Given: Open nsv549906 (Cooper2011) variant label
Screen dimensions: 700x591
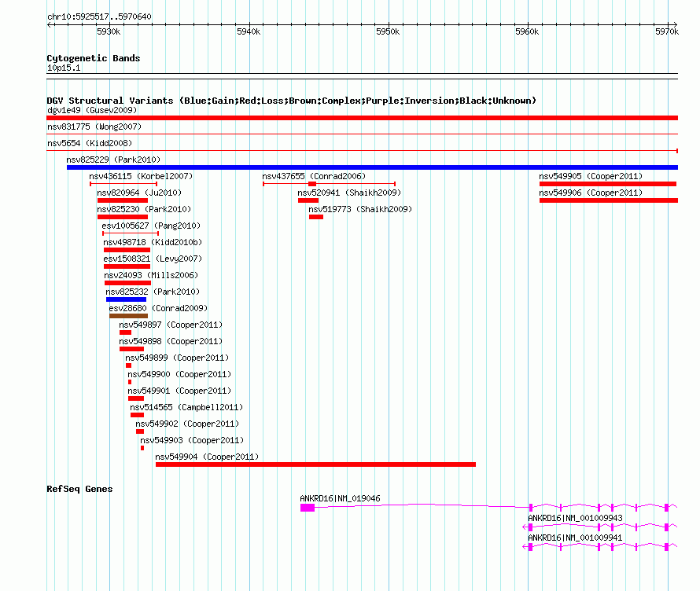Looking at the screenshot, I should click(x=591, y=193).
